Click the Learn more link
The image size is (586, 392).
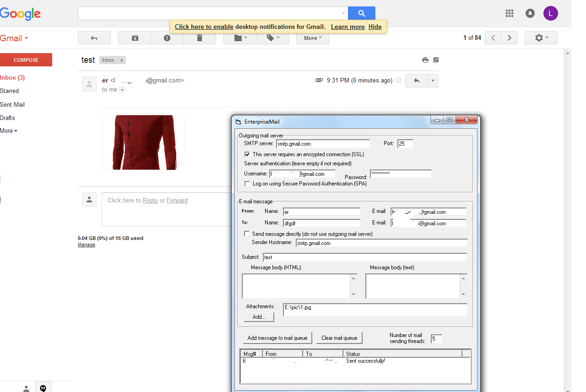click(348, 27)
